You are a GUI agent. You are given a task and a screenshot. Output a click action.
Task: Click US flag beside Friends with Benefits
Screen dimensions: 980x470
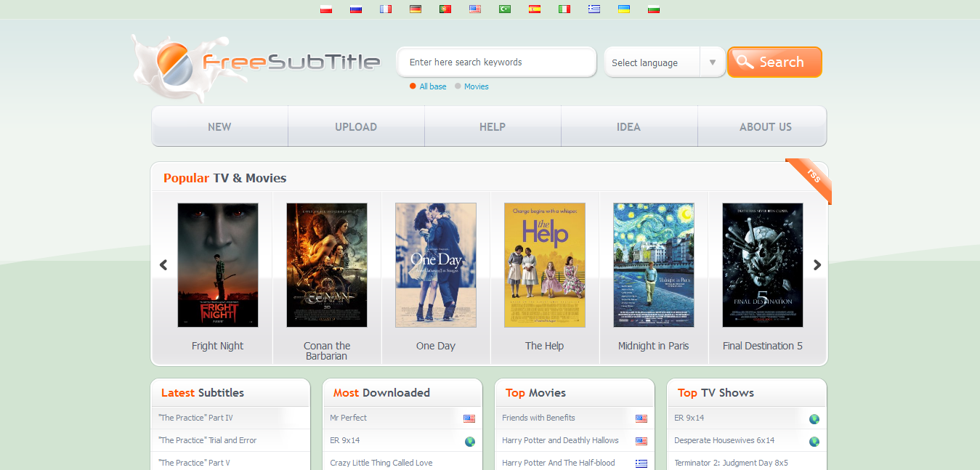point(641,418)
